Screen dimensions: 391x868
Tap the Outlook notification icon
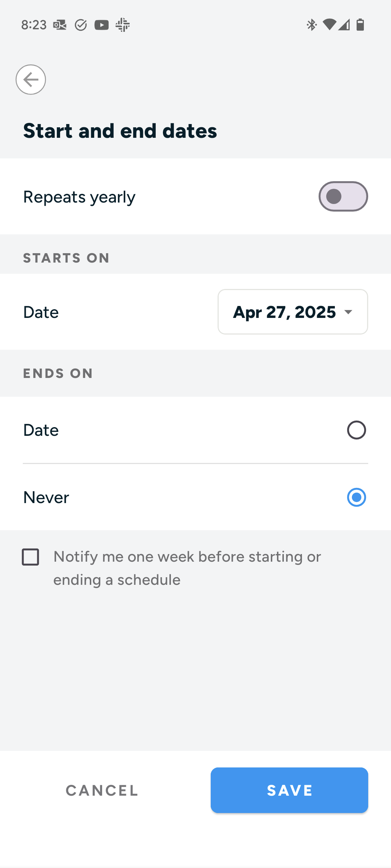(60, 25)
